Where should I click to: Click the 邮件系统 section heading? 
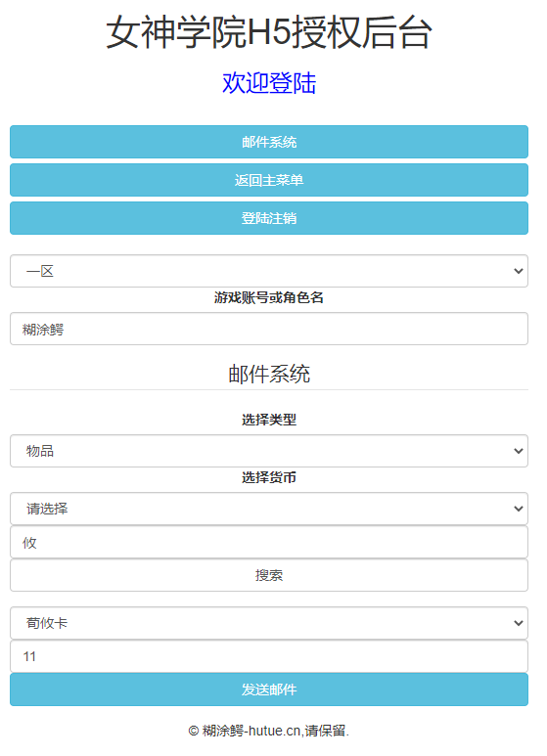point(269,375)
